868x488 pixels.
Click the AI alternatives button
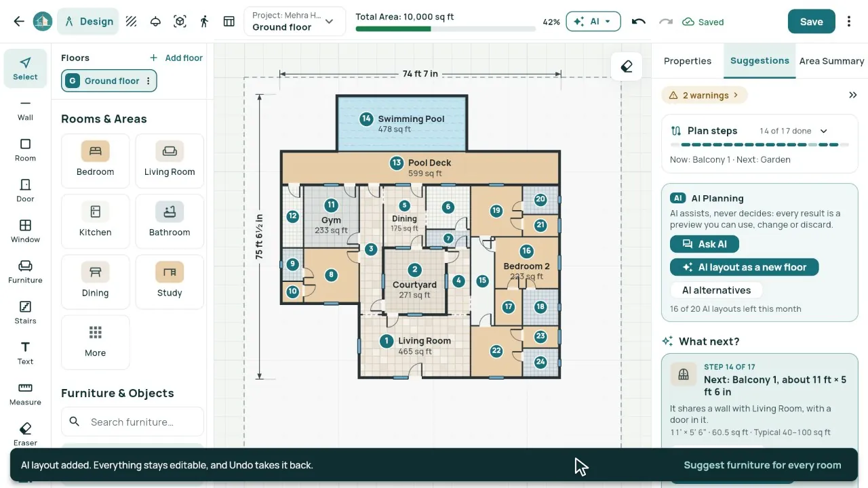716,290
